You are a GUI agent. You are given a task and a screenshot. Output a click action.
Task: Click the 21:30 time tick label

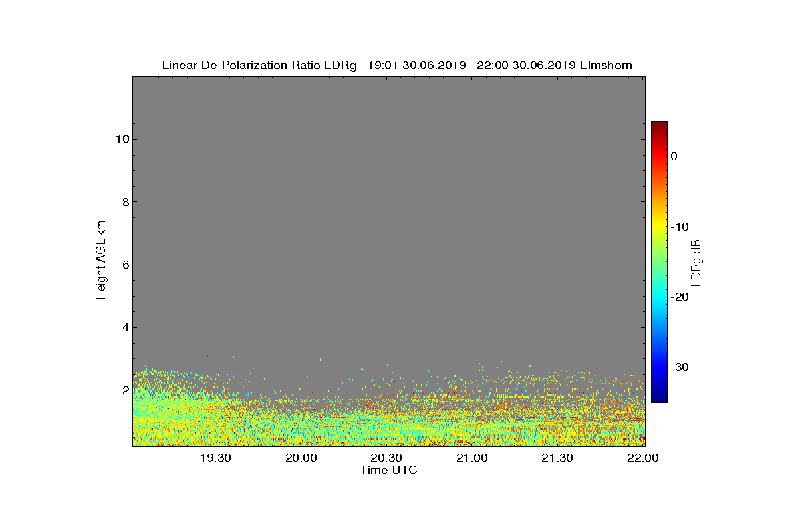pyautogui.click(x=557, y=458)
